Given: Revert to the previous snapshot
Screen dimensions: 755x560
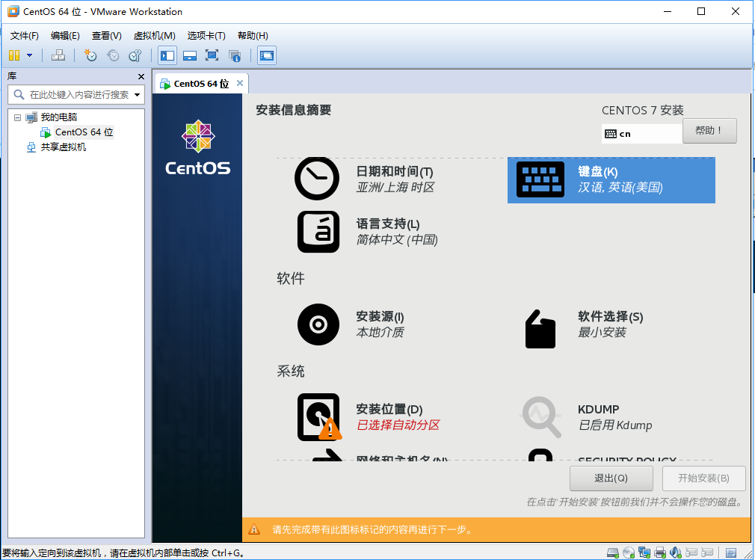Looking at the screenshot, I should click(113, 55).
